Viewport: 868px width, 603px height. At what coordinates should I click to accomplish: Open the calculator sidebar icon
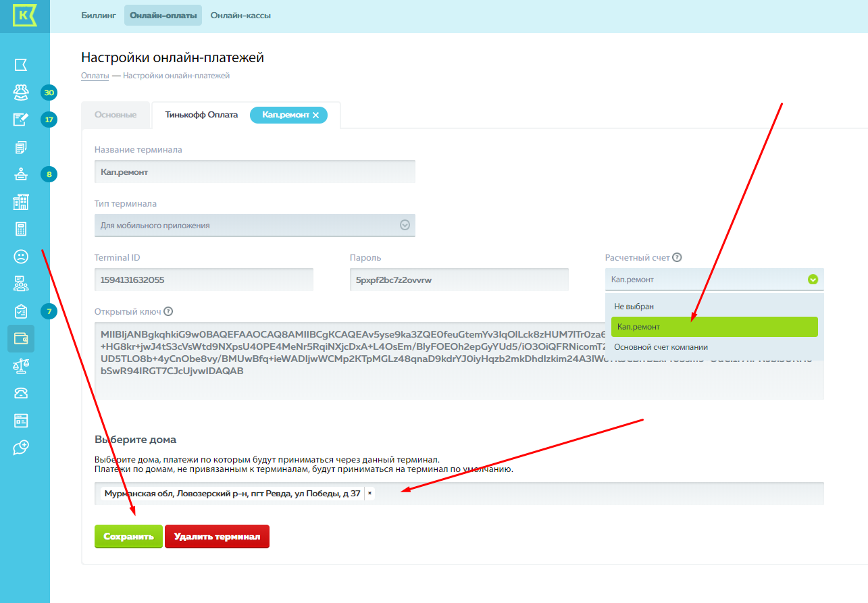point(21,229)
